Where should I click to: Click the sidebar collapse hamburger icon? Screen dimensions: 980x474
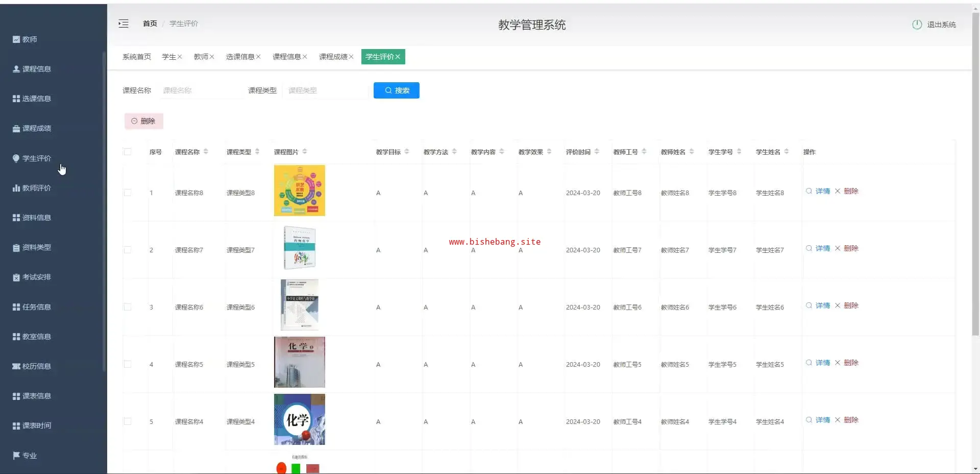(124, 23)
